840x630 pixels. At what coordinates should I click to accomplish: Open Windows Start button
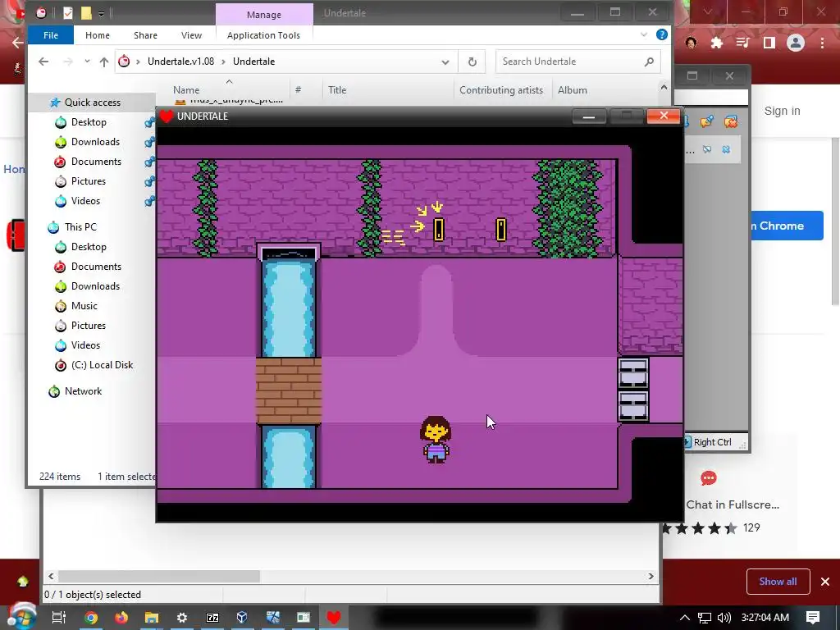pos(21,617)
